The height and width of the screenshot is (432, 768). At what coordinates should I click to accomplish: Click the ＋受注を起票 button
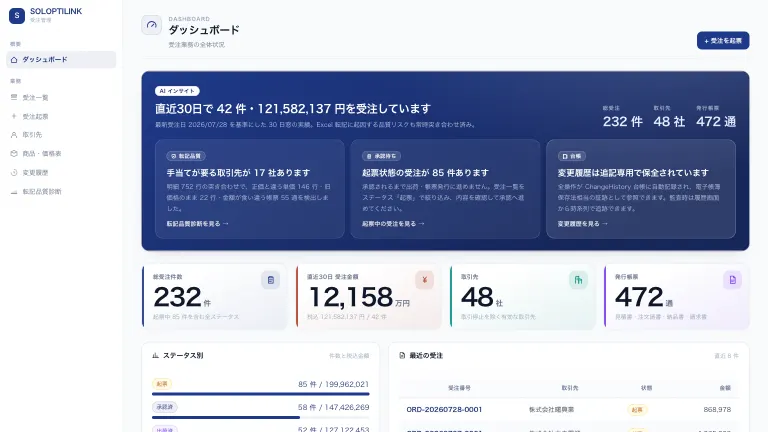pos(723,41)
